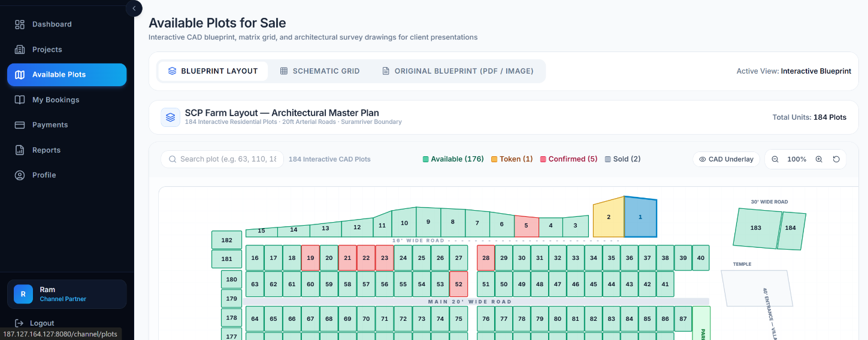Open Dashboard from the sidebar
The image size is (868, 340).
click(67, 25)
